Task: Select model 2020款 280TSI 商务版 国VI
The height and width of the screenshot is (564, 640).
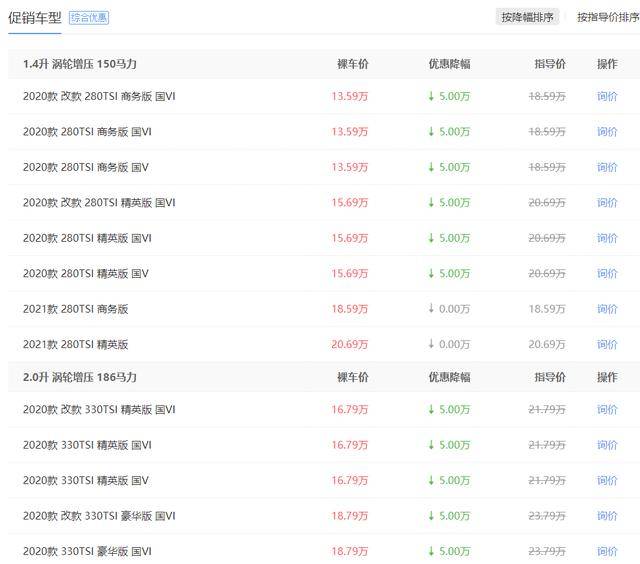Action: [87, 132]
